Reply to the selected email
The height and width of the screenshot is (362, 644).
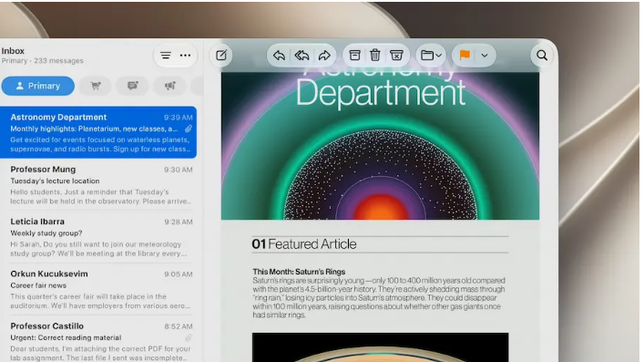point(279,55)
